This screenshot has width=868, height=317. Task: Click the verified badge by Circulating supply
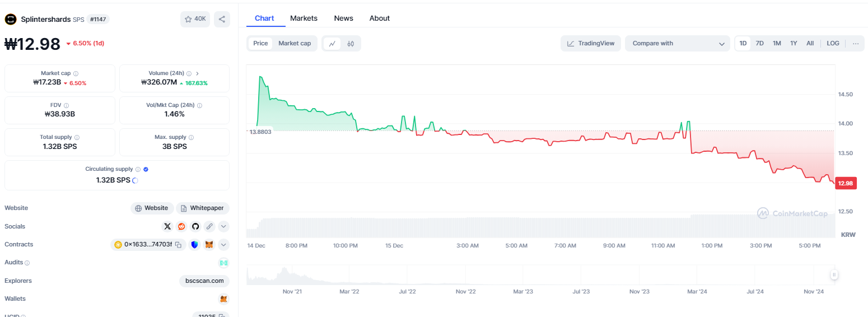146,169
